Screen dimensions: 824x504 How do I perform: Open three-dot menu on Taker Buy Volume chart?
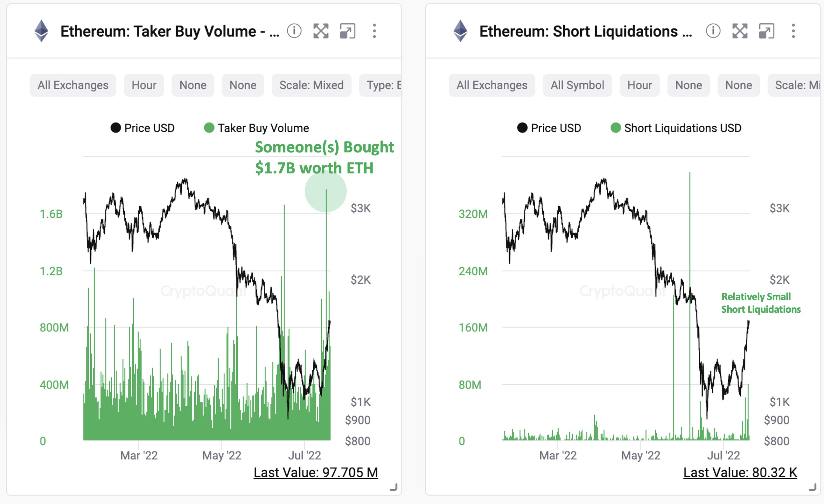(x=374, y=31)
